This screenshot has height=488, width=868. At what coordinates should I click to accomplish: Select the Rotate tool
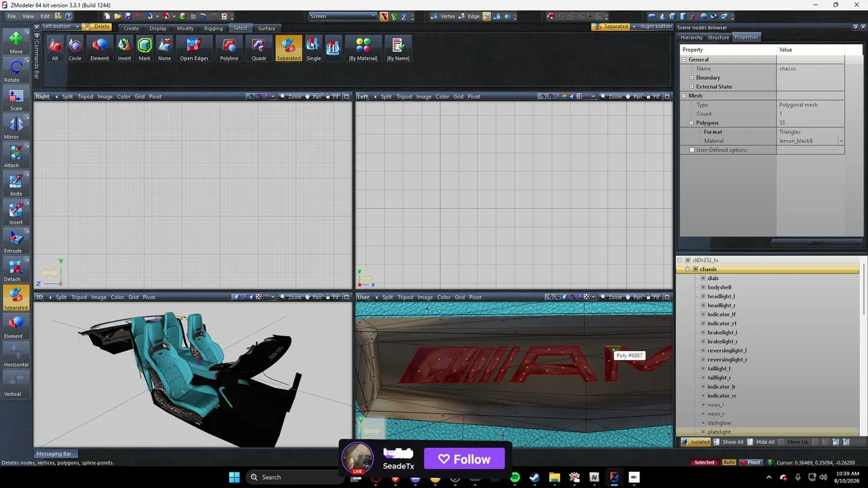point(16,70)
